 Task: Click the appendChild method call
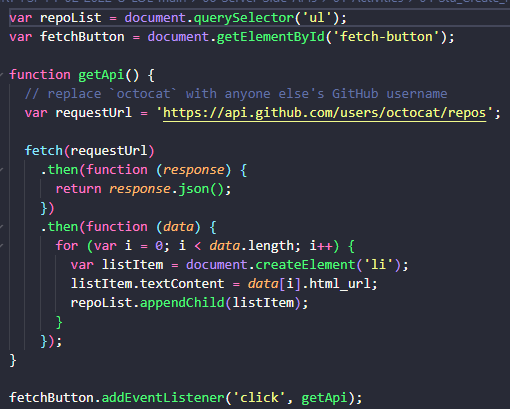coord(182,303)
